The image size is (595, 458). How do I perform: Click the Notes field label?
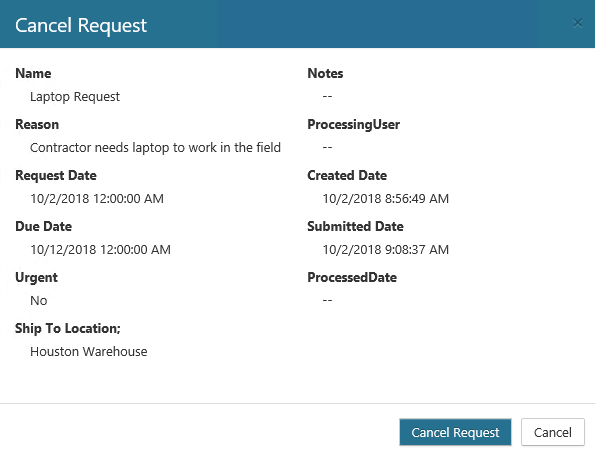325,73
